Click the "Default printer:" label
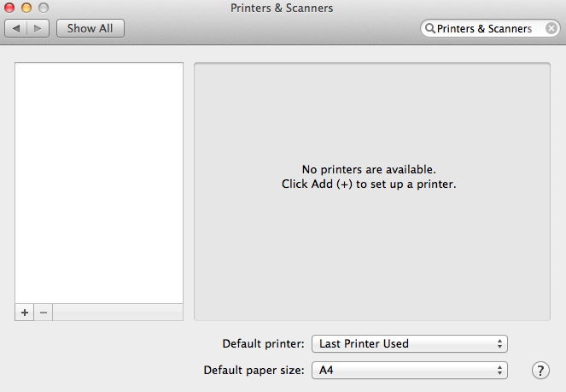The image size is (566, 392). (263, 344)
